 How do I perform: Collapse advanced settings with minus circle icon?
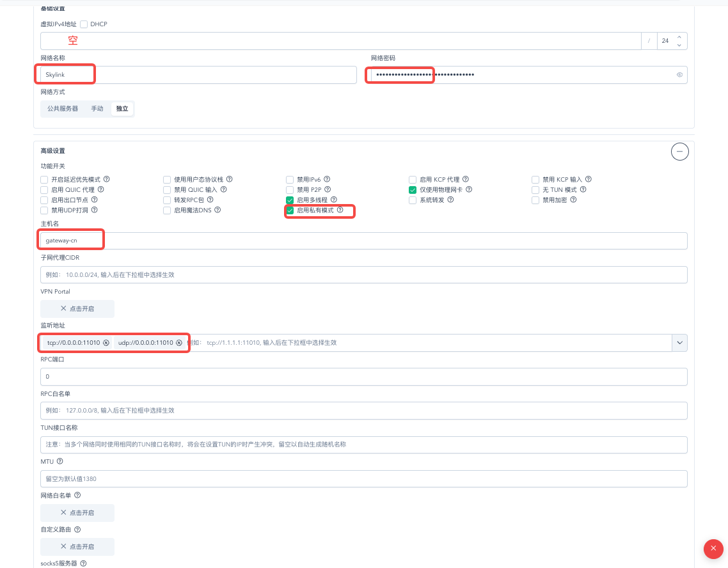680,152
